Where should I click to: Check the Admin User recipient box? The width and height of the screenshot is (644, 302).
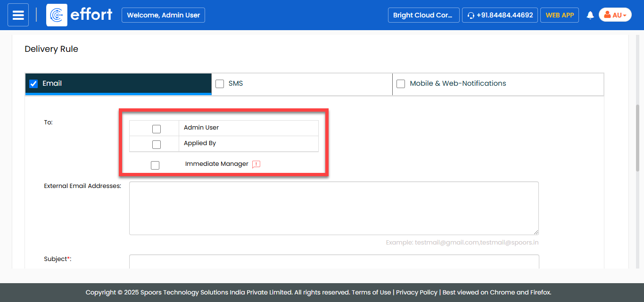pos(157,129)
